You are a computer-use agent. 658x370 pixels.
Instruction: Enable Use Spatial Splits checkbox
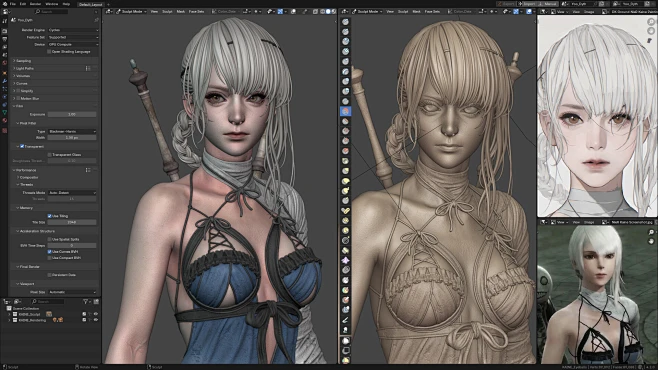49,239
